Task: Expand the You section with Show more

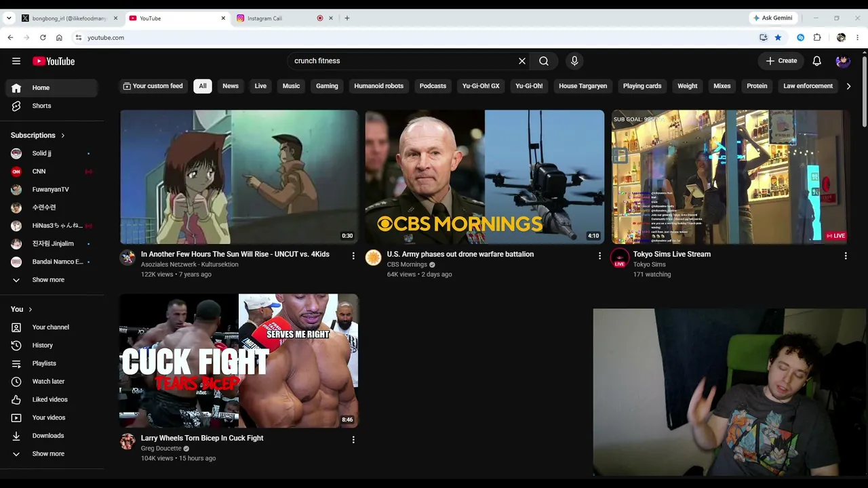Action: 52,454
